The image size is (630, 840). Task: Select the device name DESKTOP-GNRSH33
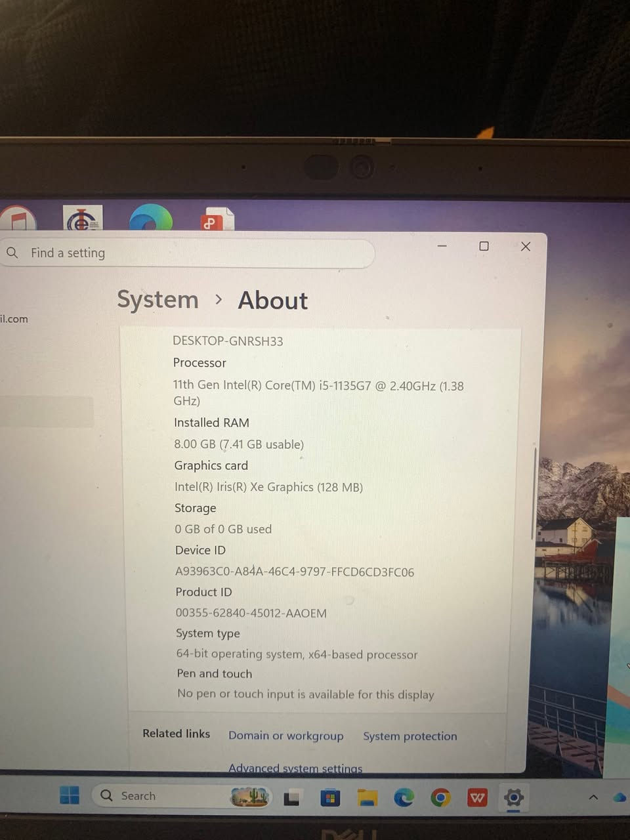click(228, 341)
